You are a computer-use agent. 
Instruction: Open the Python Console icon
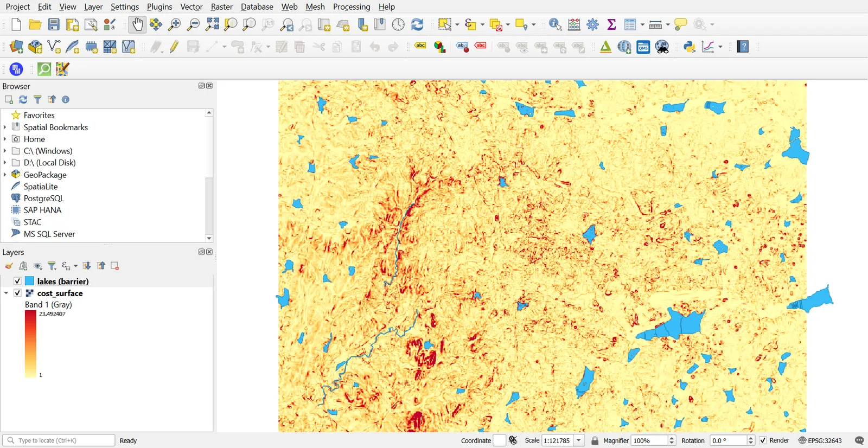[x=690, y=47]
